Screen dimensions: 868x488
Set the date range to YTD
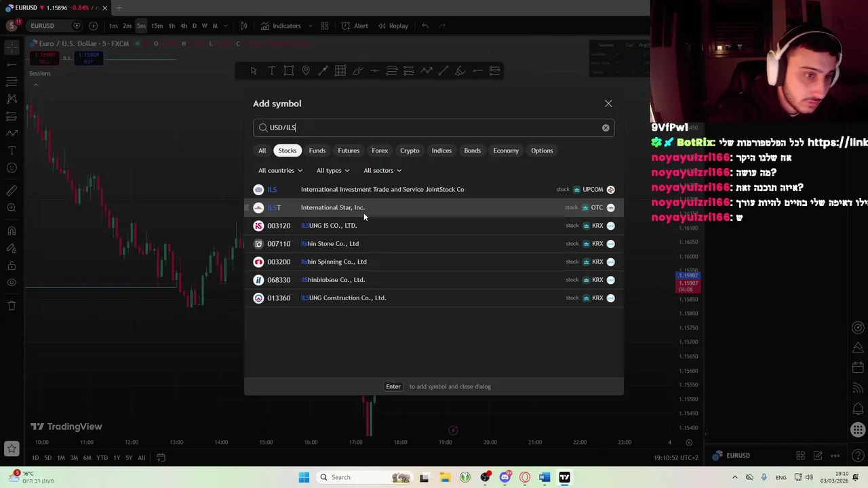pyautogui.click(x=102, y=458)
